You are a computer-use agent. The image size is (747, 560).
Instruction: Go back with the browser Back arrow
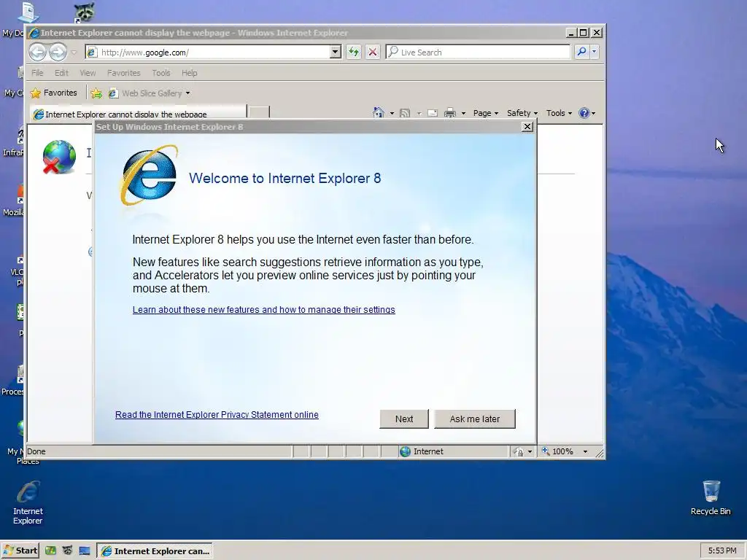click(38, 52)
